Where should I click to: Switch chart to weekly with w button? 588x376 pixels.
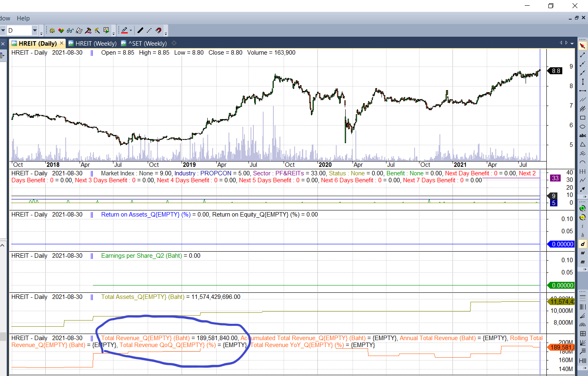(x=583, y=253)
